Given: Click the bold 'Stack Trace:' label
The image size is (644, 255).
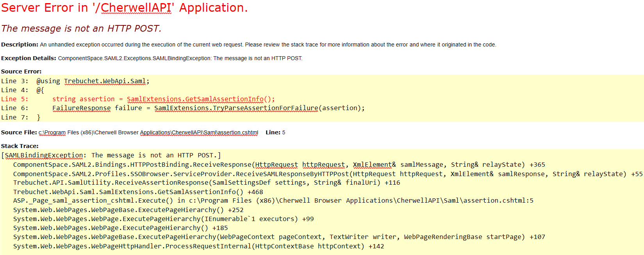Looking at the screenshot, I should point(20,146).
